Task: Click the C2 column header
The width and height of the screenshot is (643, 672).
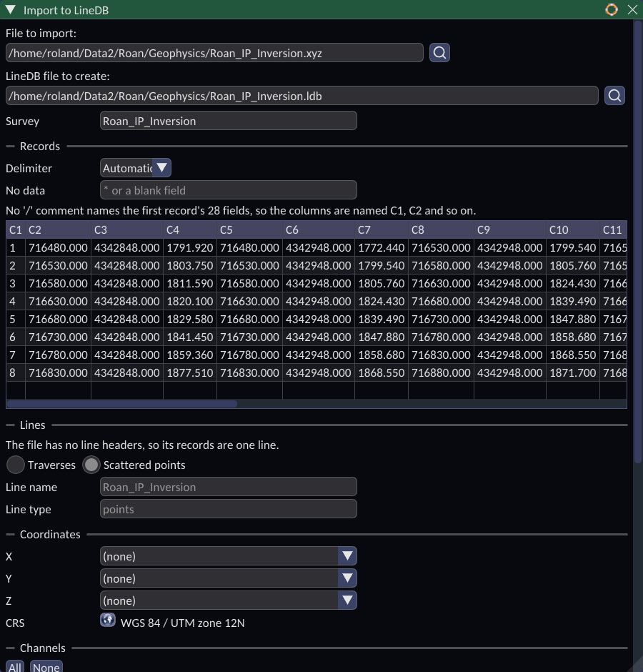Action: [x=59, y=229]
